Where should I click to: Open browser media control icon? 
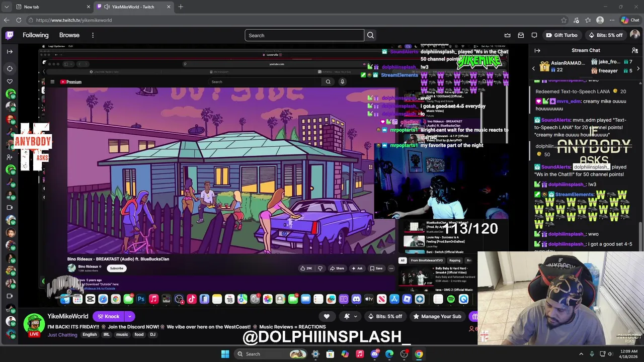(x=576, y=20)
